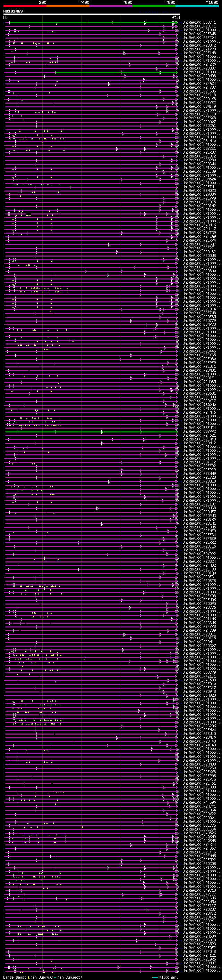Open hit UniRef100_A2DJT1
222x980 pixels.
199,26
